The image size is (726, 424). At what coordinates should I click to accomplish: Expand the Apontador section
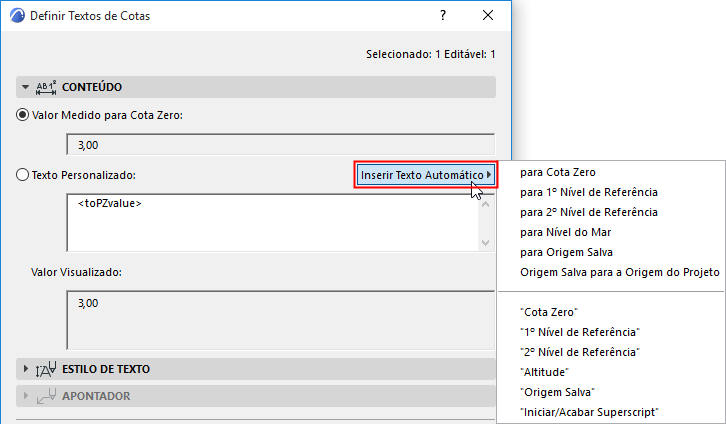26,396
